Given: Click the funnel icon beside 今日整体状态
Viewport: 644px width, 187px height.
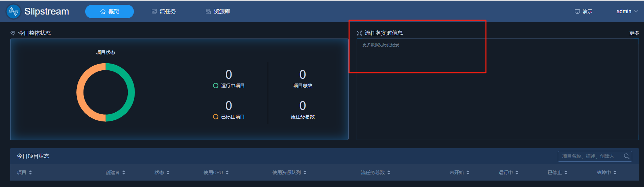Looking at the screenshot, I should [13, 33].
